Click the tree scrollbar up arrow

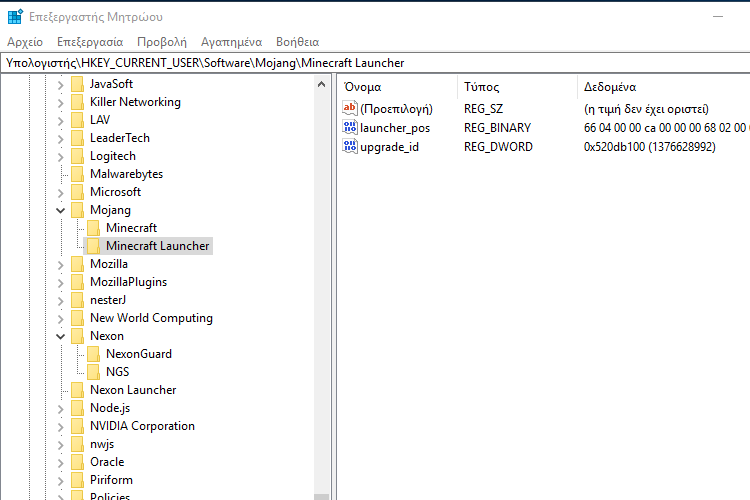pyautogui.click(x=321, y=84)
